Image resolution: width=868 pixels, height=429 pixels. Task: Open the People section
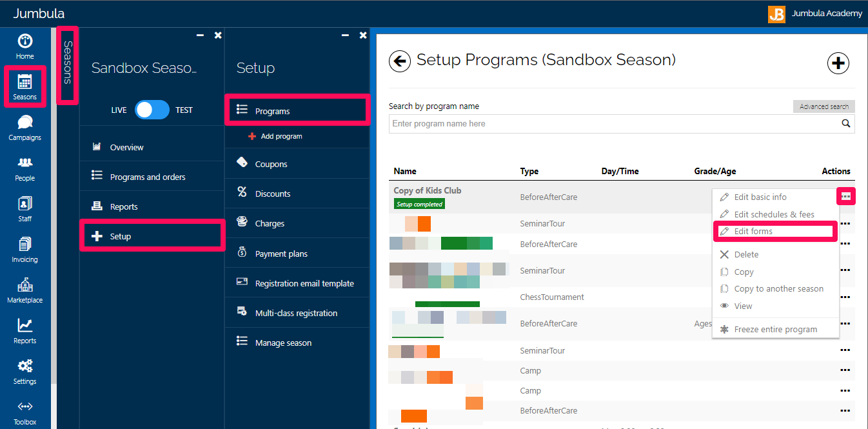tap(25, 169)
